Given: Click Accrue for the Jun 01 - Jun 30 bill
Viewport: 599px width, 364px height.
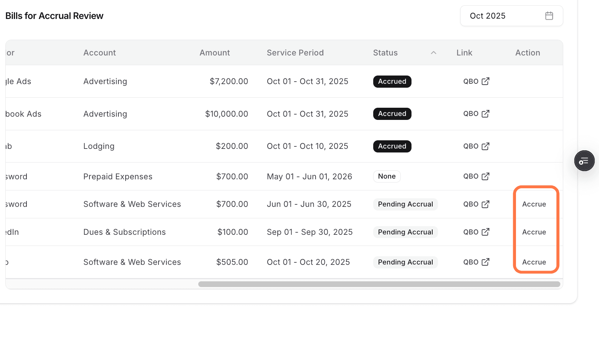Looking at the screenshot, I should click(x=534, y=204).
